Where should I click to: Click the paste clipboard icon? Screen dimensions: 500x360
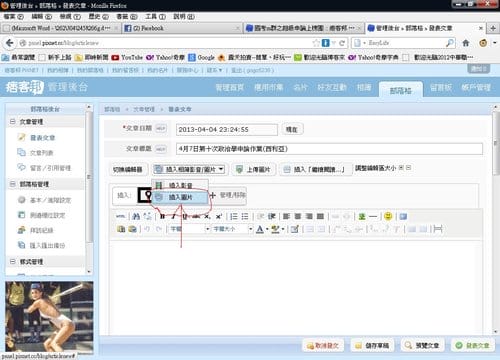[121, 229]
